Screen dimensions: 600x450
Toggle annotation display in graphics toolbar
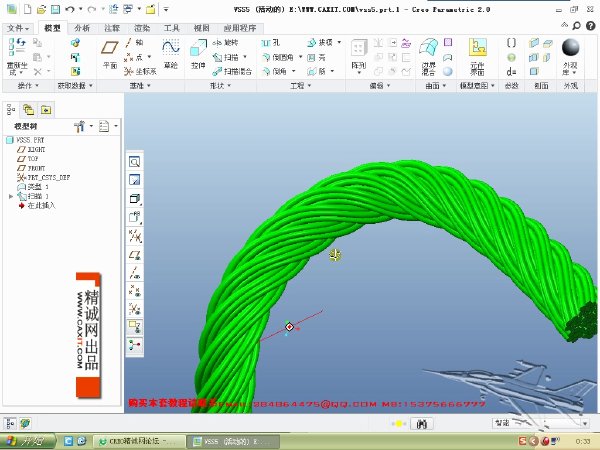(135, 327)
